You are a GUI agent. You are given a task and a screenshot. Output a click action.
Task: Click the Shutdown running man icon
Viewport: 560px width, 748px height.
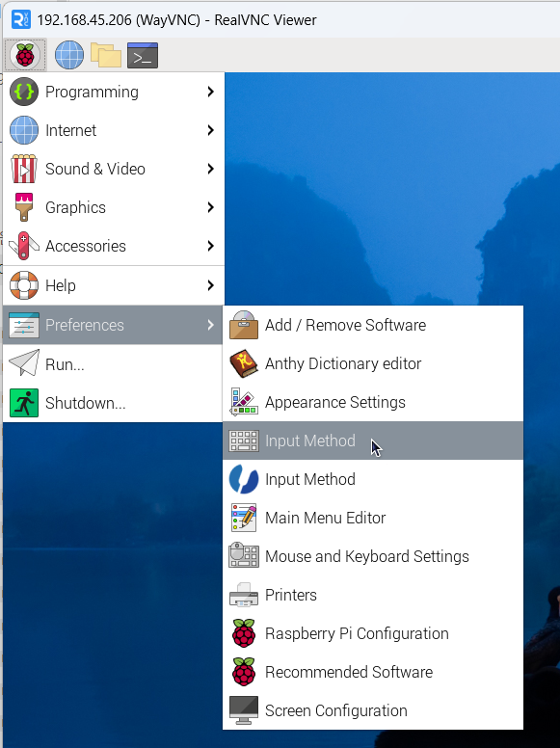(x=24, y=403)
